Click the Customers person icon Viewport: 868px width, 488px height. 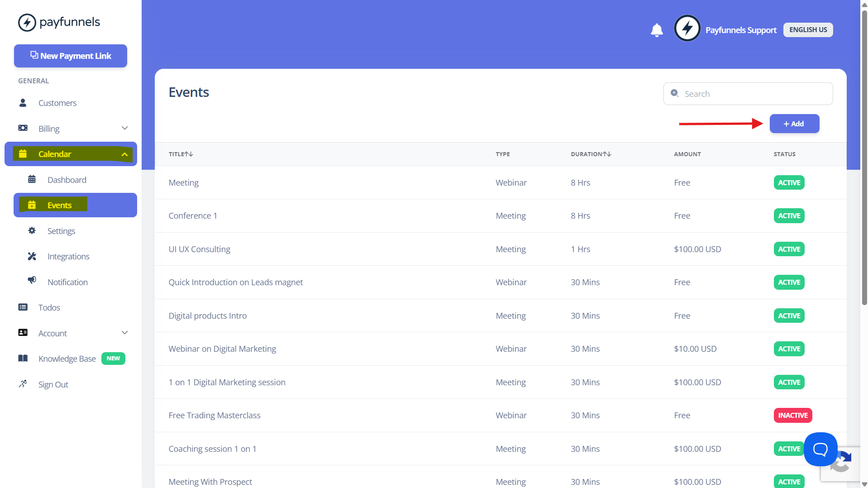pyautogui.click(x=23, y=103)
